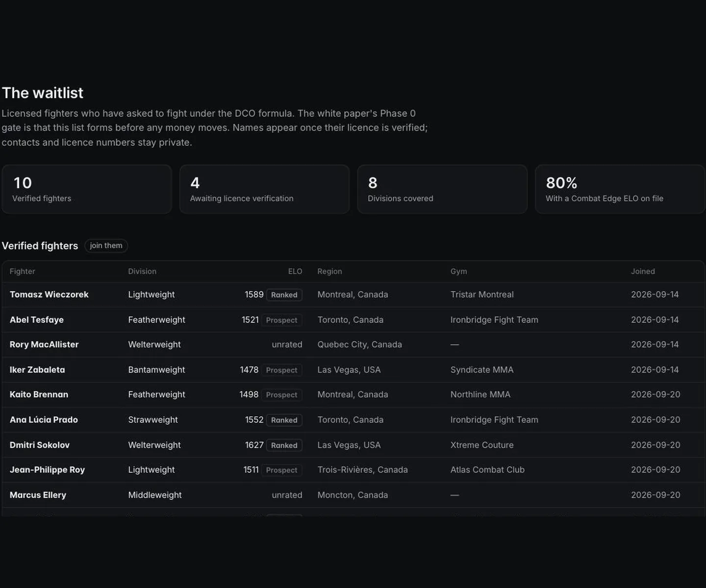Image resolution: width=706 pixels, height=588 pixels.
Task: Click the Ranked badge in Ana Lúcia Prado's row
Action: point(284,420)
